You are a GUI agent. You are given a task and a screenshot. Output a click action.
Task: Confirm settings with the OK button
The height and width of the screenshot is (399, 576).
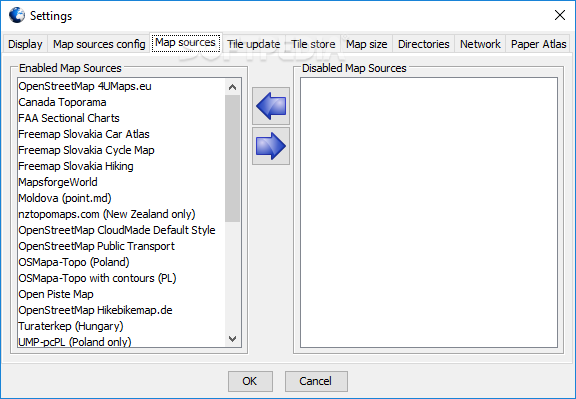tap(250, 381)
